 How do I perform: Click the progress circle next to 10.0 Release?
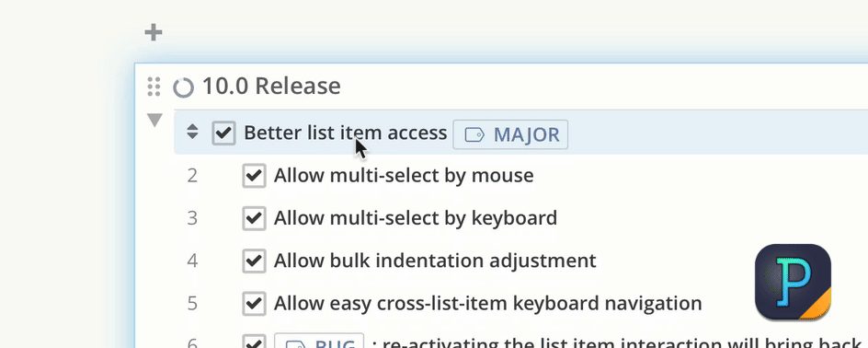coord(183,87)
